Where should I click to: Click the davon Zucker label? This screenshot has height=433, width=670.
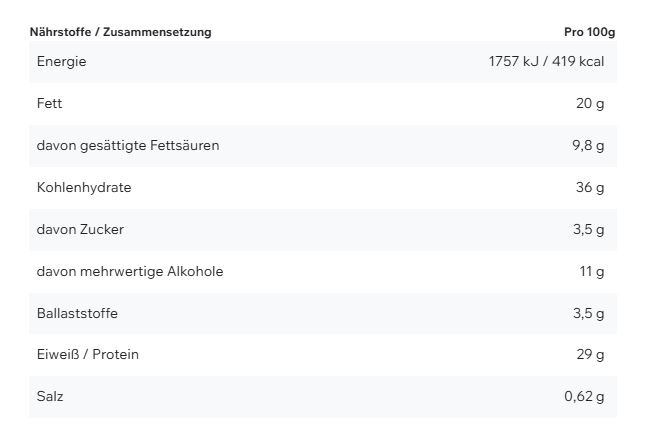80,230
